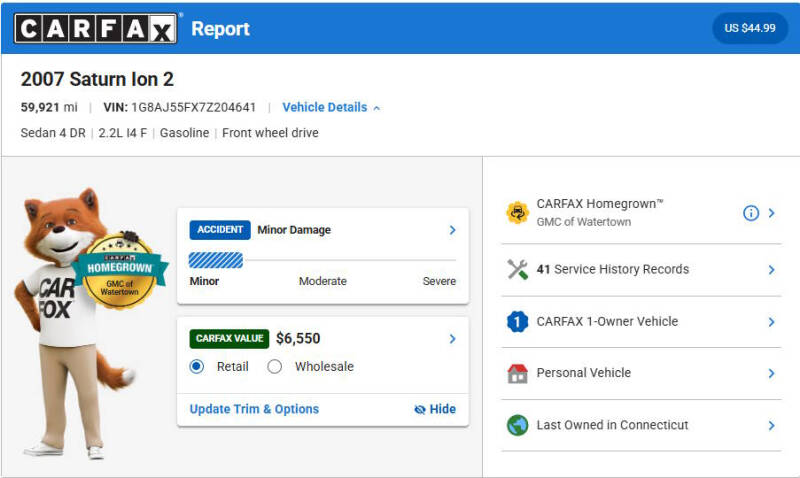Click the CARFAX Homegrown car badge icon
800x478 pixels.
point(517,212)
